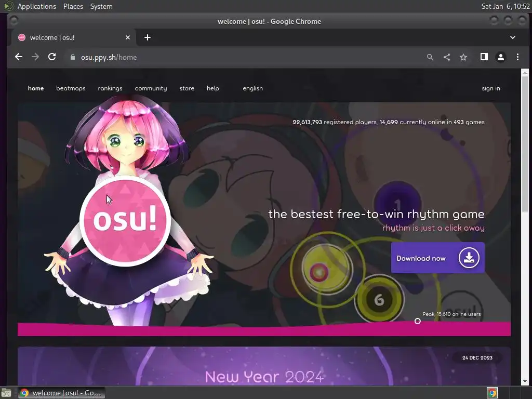Open the community nav menu

pos(151,88)
